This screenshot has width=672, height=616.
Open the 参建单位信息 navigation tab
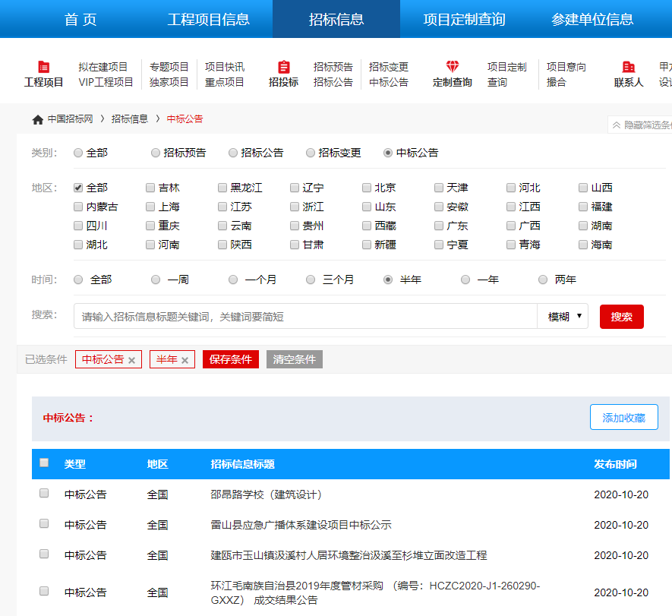(592, 19)
